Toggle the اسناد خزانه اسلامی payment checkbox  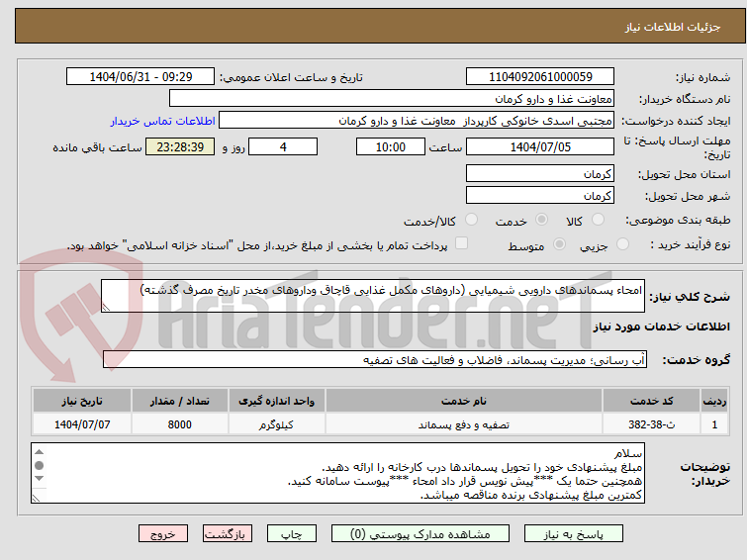click(461, 243)
